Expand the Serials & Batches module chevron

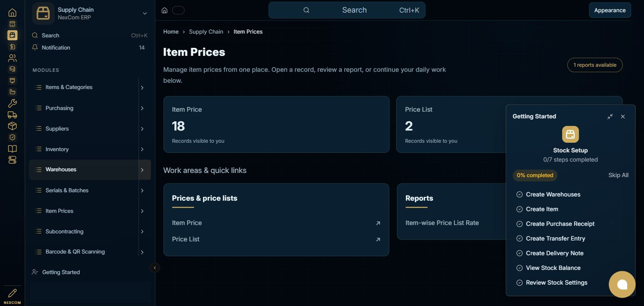point(142,191)
